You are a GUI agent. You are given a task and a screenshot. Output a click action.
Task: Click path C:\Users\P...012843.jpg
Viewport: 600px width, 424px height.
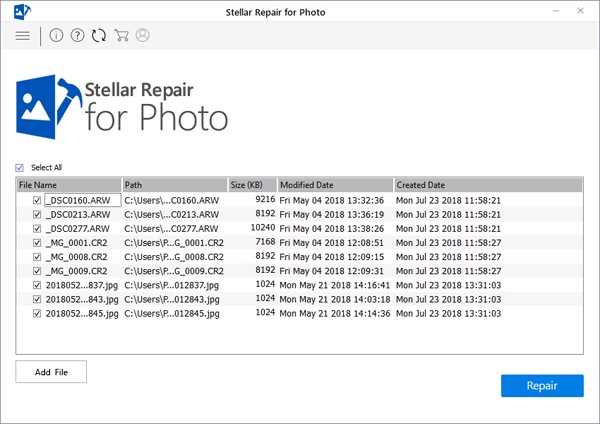[x=172, y=299]
